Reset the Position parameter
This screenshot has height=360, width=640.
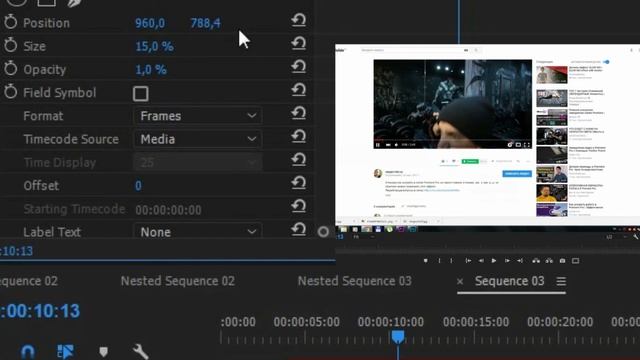[x=299, y=20]
